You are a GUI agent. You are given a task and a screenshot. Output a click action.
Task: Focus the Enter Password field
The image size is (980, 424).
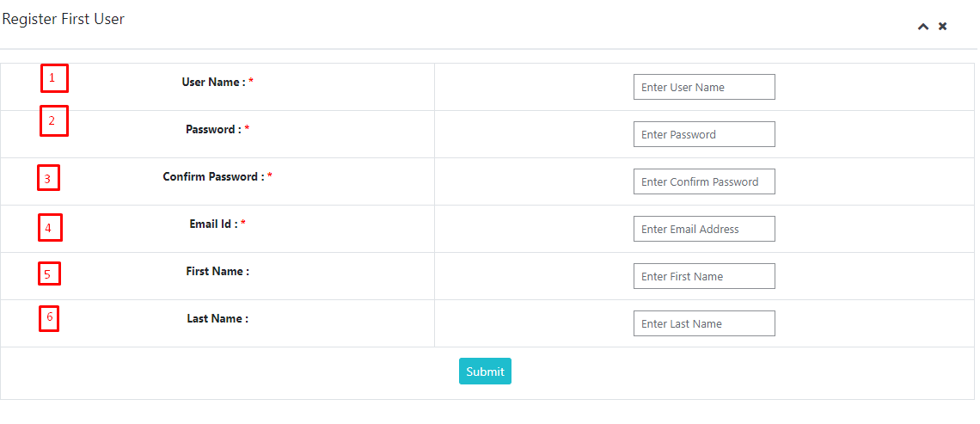(704, 134)
